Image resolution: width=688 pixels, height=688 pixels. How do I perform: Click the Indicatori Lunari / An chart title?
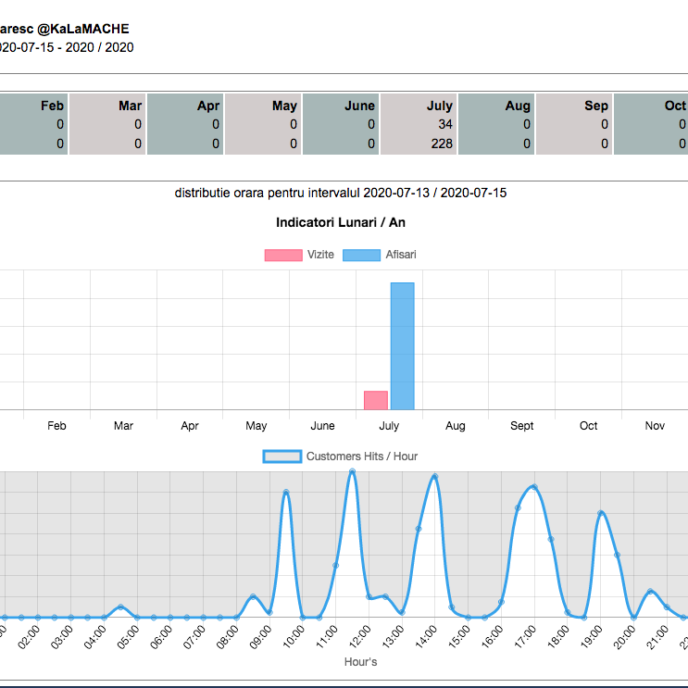tap(340, 221)
